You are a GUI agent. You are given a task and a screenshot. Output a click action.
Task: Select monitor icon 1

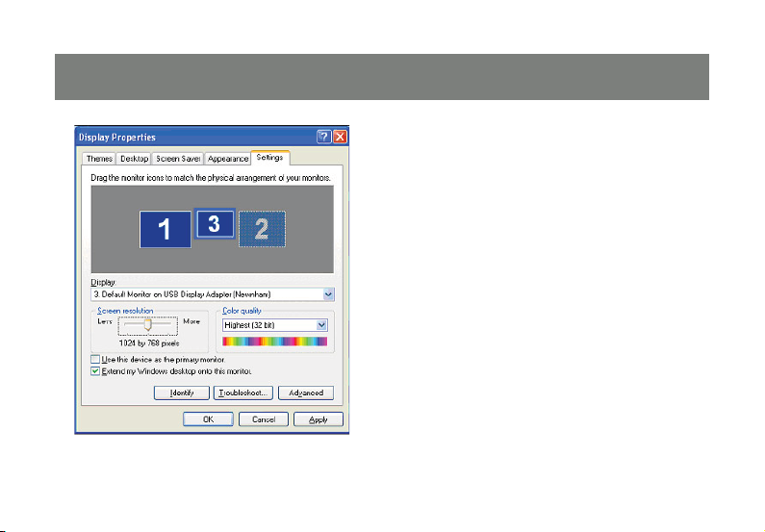click(x=165, y=229)
